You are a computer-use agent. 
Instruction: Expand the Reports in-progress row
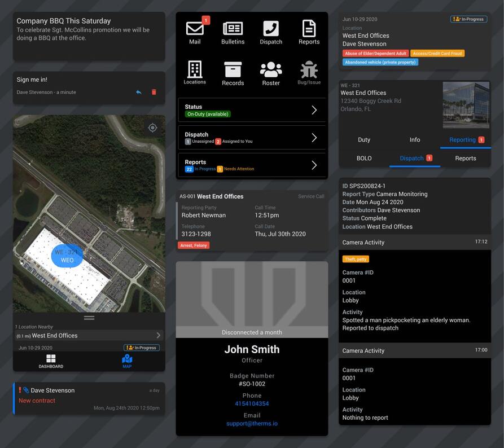(251, 166)
